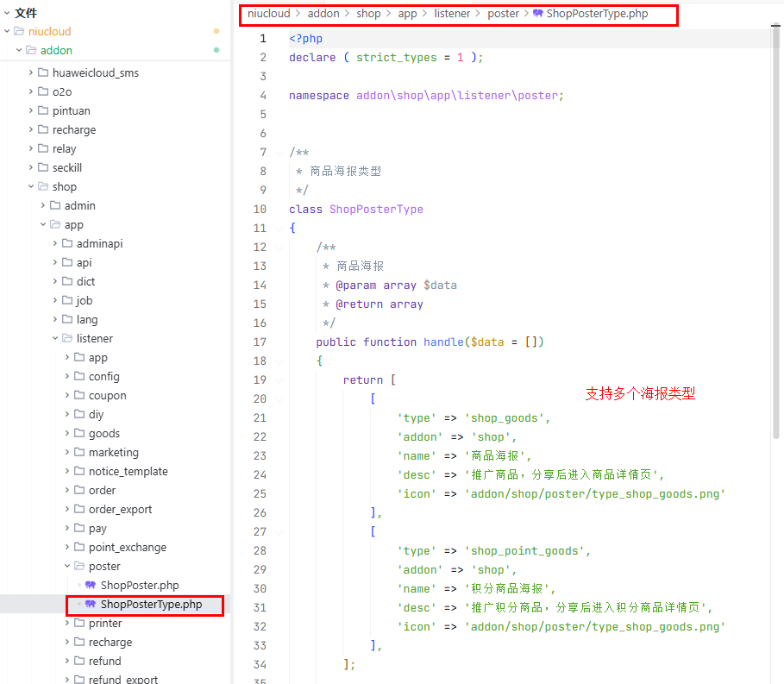Click the api folder icon
This screenshot has height=684, width=784.
click(67, 262)
